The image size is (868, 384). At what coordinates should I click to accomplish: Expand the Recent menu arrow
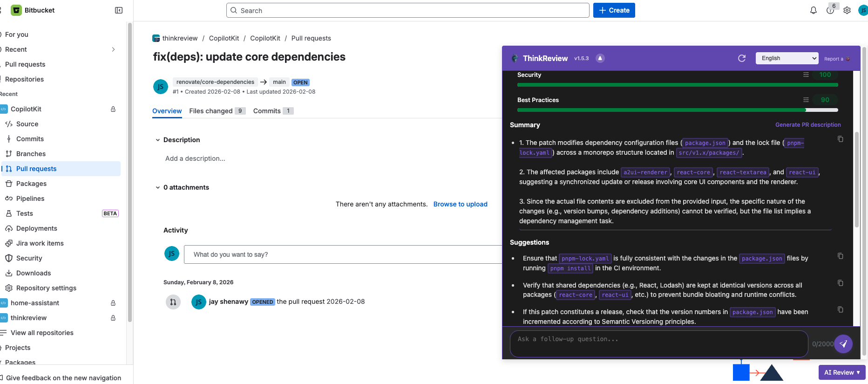[x=113, y=49]
